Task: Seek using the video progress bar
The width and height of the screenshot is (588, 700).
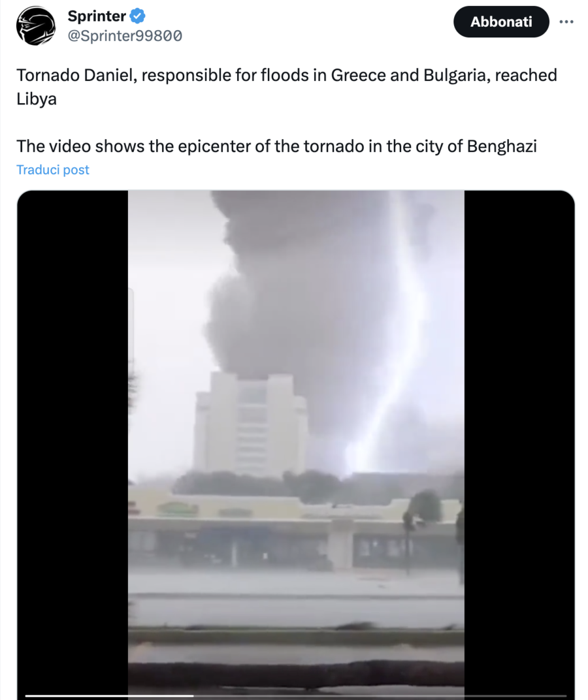Action: [x=296, y=695]
